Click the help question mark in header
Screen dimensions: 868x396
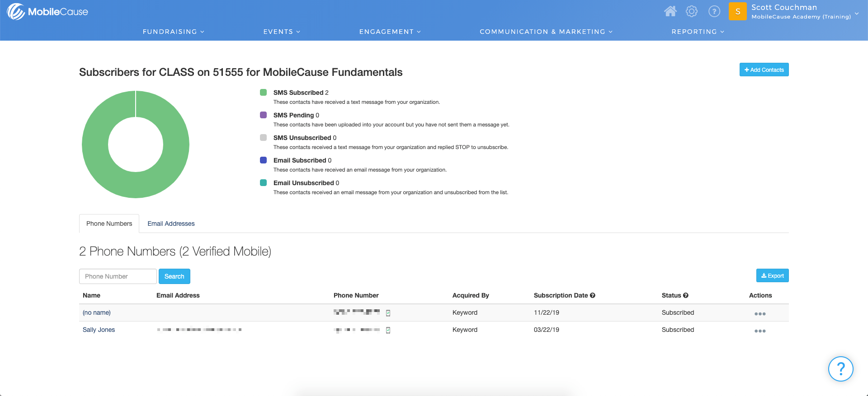[714, 11]
